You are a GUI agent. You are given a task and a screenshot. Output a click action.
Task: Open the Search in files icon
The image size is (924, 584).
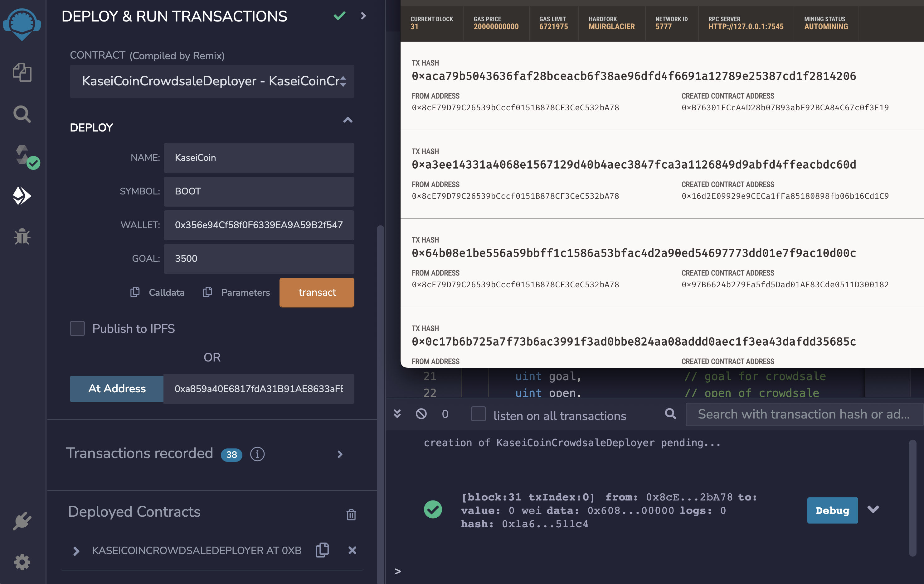[22, 114]
